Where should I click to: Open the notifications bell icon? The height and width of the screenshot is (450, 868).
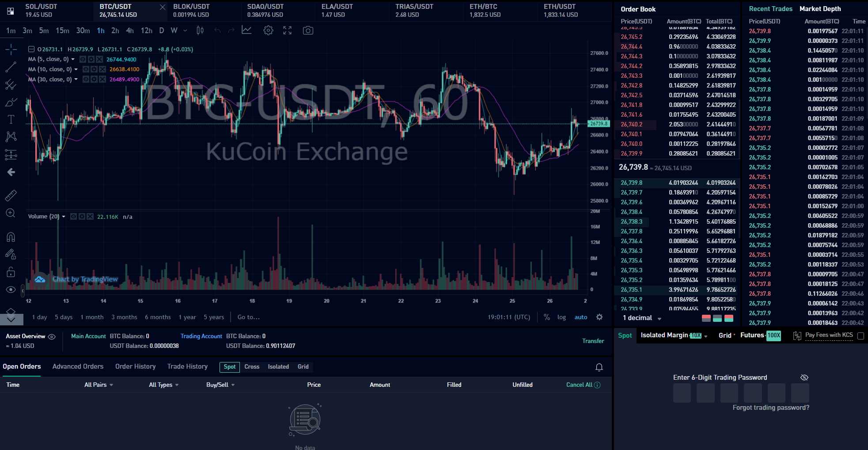pyautogui.click(x=599, y=367)
